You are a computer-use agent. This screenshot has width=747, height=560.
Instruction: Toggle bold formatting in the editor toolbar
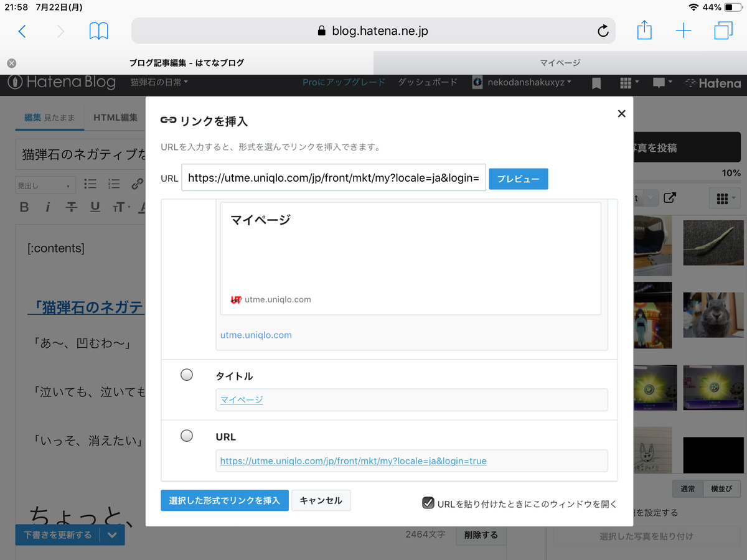tap(24, 207)
